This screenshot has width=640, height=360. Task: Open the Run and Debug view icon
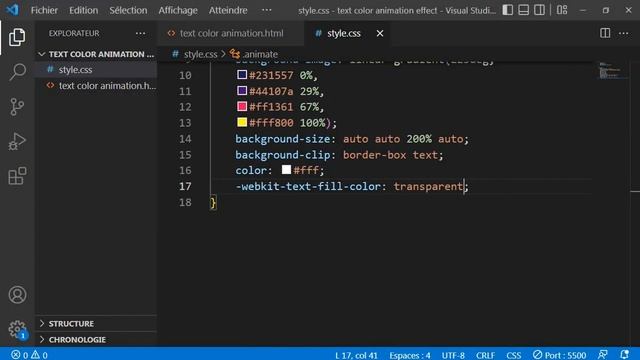17,142
